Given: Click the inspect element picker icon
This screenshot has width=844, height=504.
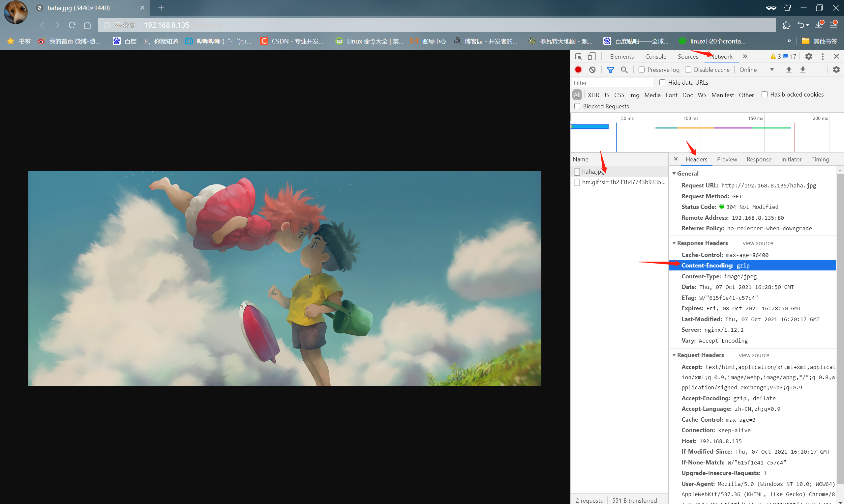Looking at the screenshot, I should coord(579,56).
